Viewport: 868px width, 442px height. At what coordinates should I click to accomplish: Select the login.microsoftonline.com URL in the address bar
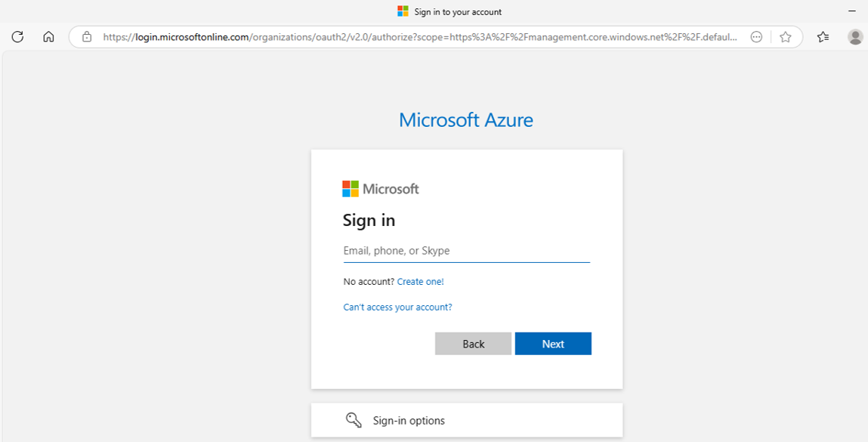(419, 36)
